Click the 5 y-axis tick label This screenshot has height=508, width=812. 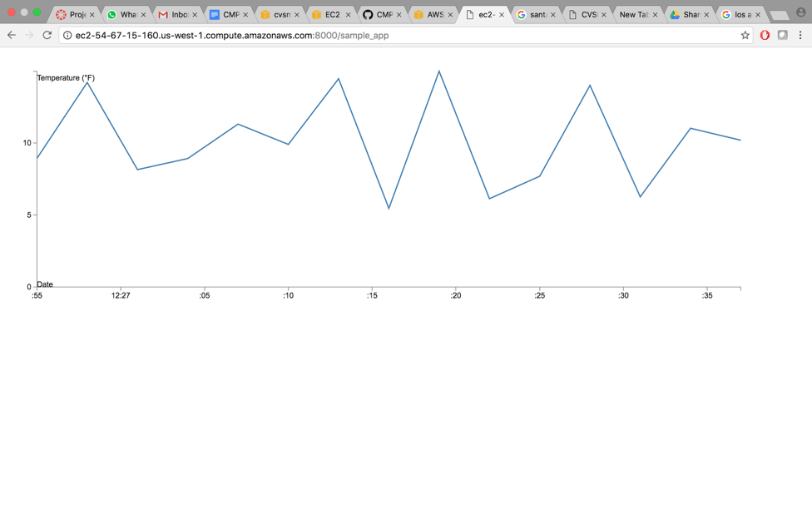tap(29, 215)
